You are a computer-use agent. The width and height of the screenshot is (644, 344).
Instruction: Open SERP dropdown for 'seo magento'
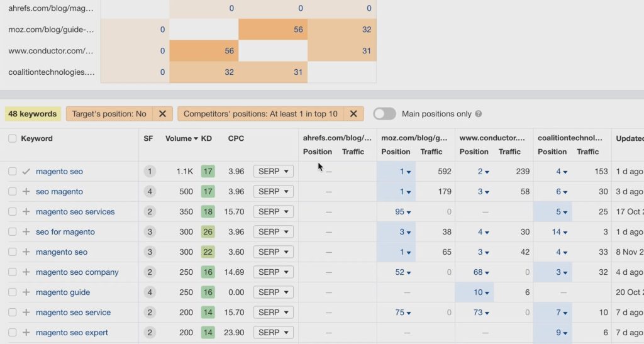[x=273, y=191]
